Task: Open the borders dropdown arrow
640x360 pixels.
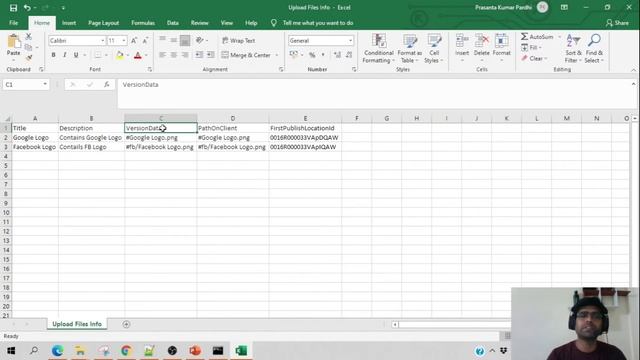Action: 107,55
